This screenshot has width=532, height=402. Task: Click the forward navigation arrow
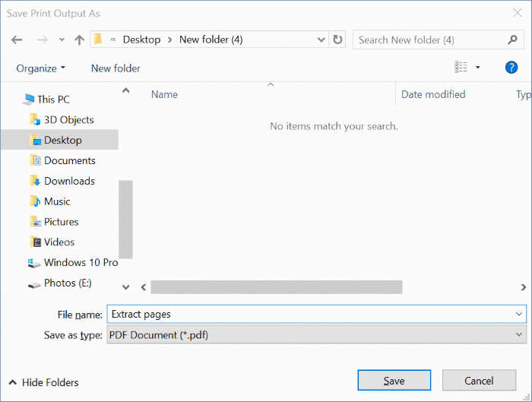(43, 40)
